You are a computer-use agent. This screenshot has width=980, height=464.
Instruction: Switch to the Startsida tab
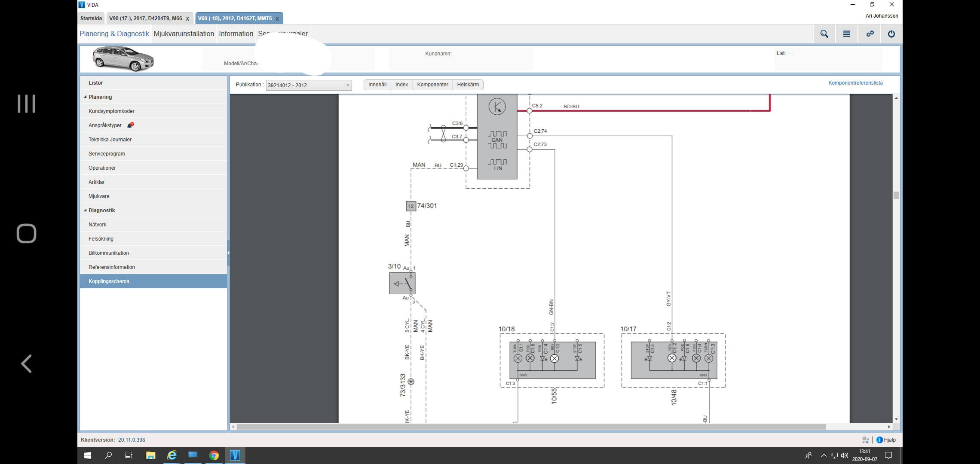[91, 18]
